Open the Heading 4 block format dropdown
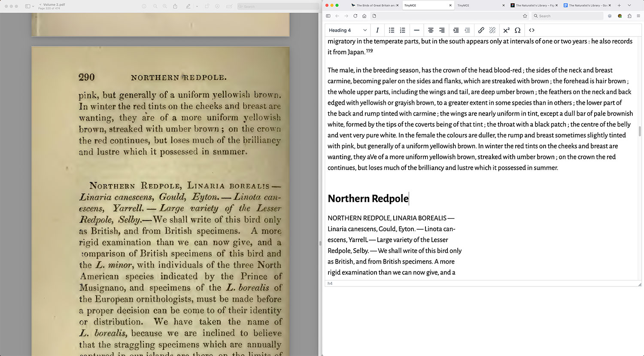Screen dimensions: 644x356 pyautogui.click(x=348, y=30)
